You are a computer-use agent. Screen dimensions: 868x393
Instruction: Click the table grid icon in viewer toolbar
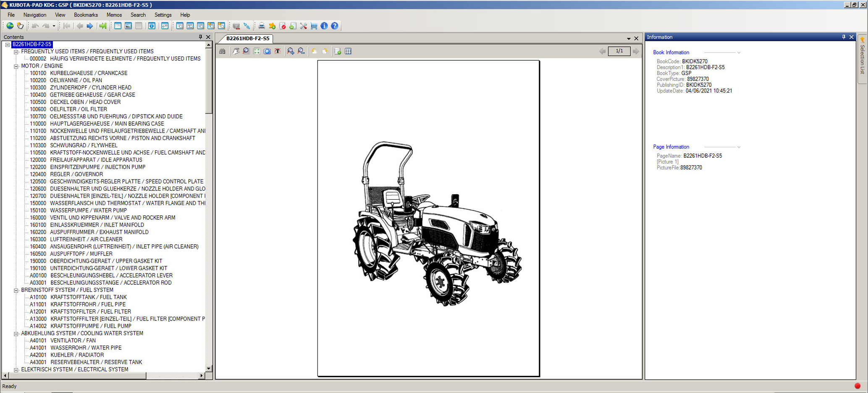tap(348, 51)
